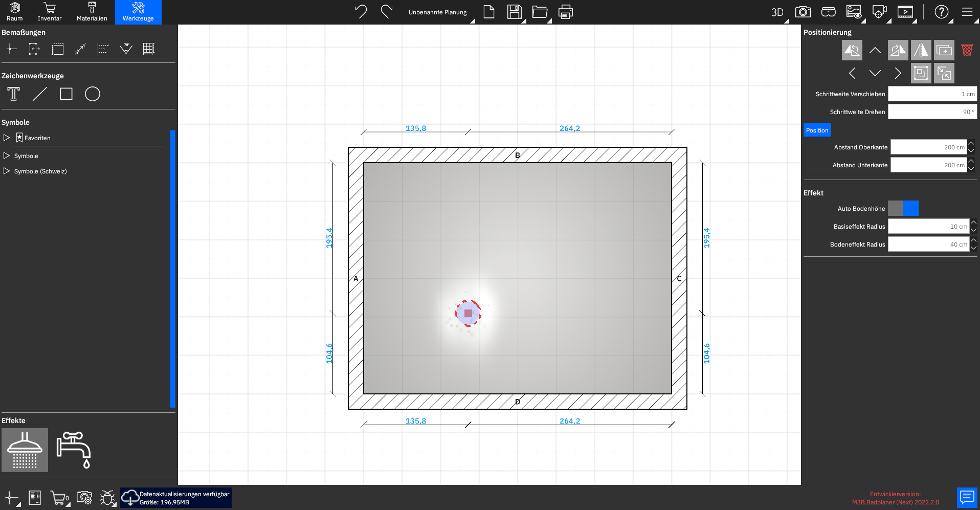Viewport: 980px width, 510px height.
Task: Open the screenshot settings camera-gear icon
Action: 84,498
